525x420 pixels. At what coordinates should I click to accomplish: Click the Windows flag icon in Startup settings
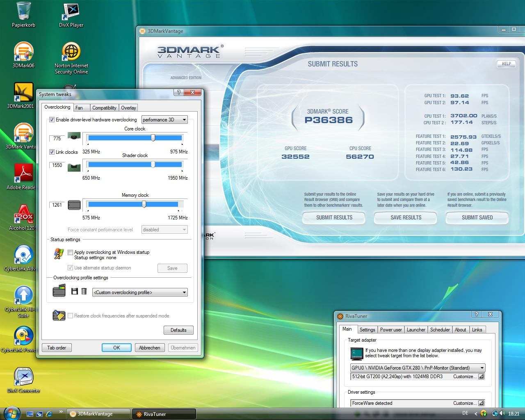tap(59, 254)
